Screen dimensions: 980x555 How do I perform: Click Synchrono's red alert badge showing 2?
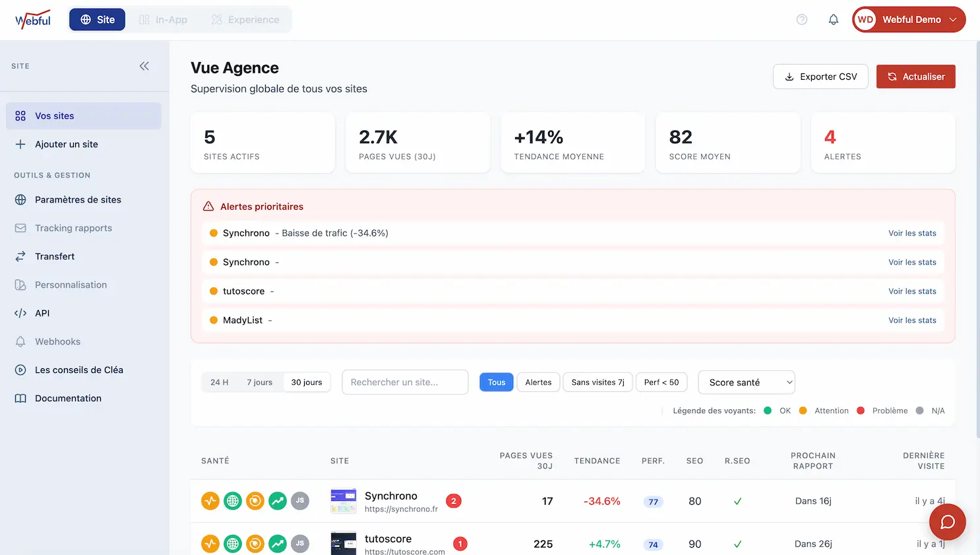tap(454, 501)
